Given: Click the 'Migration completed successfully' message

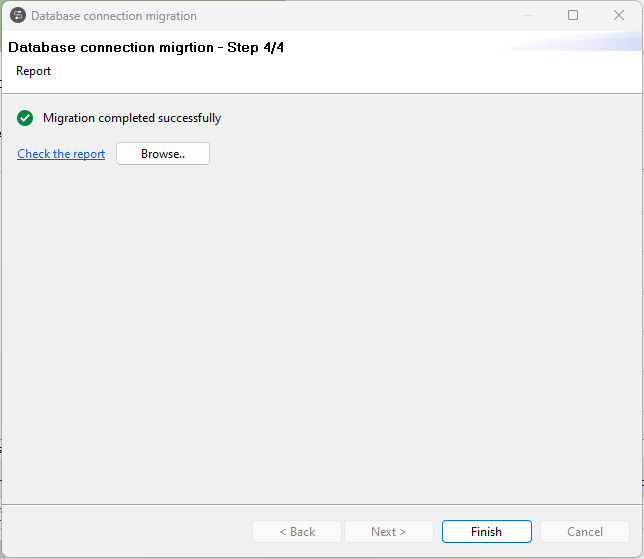Looking at the screenshot, I should (132, 118).
